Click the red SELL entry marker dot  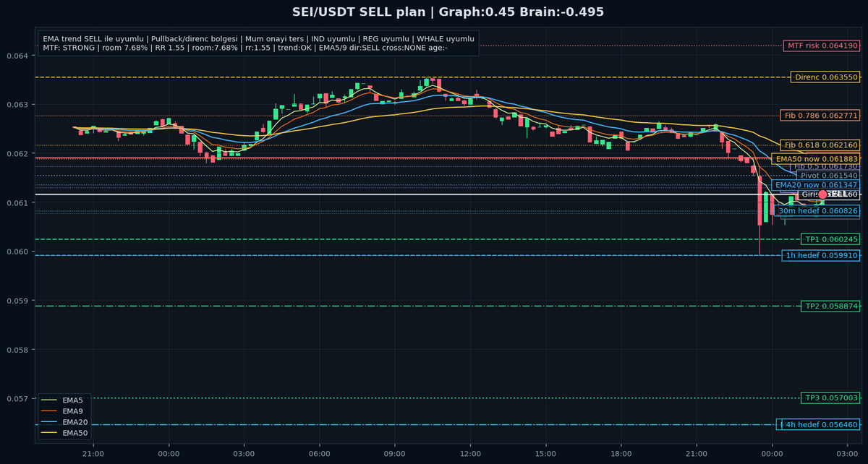tap(822, 194)
